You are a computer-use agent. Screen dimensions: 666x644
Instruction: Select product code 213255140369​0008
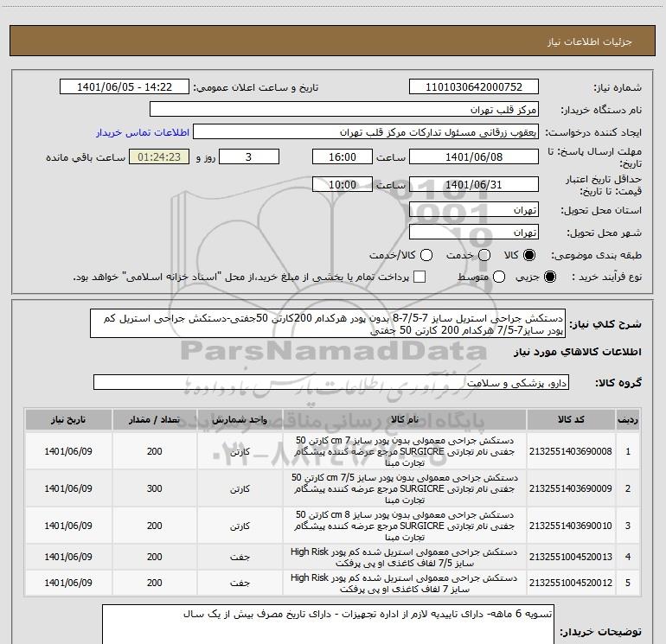571,452
